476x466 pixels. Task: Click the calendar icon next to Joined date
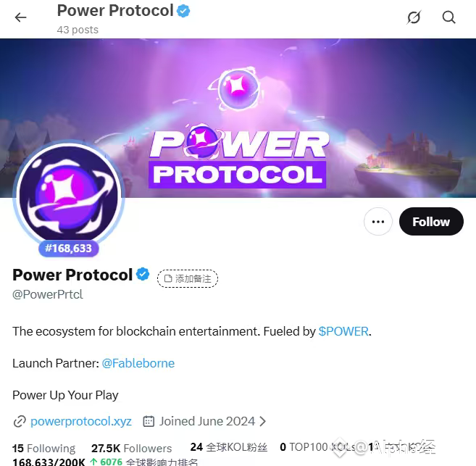pyautogui.click(x=149, y=421)
